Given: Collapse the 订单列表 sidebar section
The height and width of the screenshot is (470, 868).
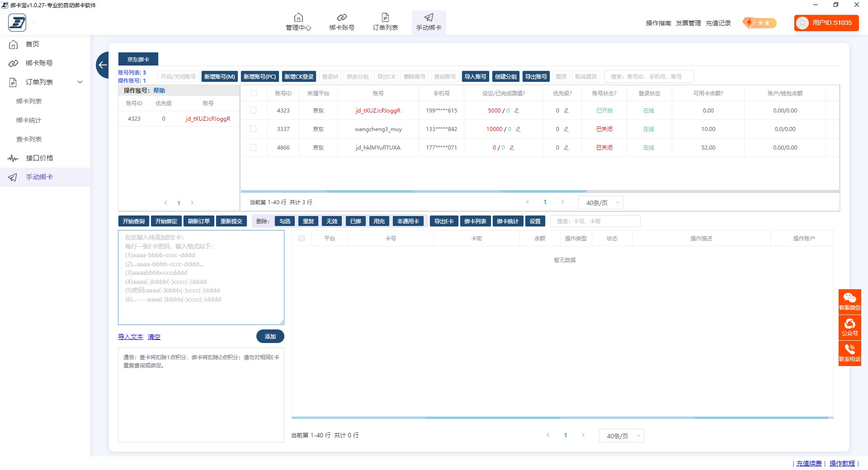Looking at the screenshot, I should tap(80, 82).
